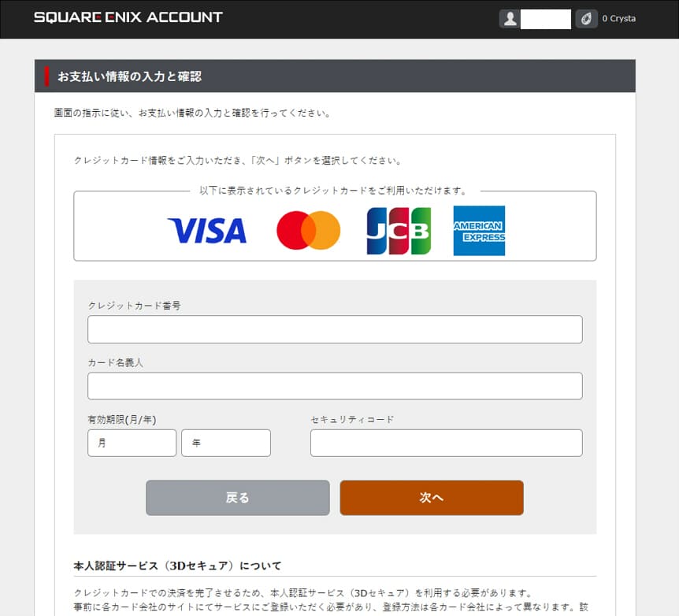The image size is (679, 616).
Task: Click the blanked username box in header
Action: pyautogui.click(x=546, y=19)
